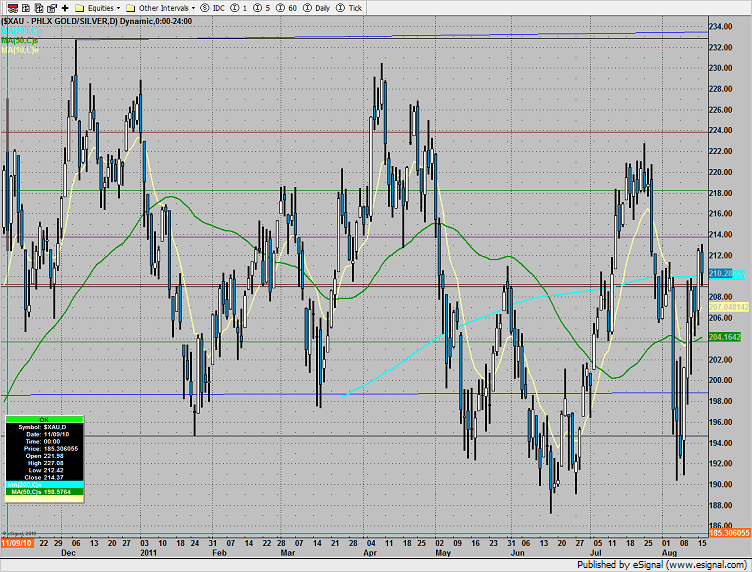Viewport: 752px width, 572px height.
Task: Click the Low 212.42 row in data window
Action: (x=44, y=470)
